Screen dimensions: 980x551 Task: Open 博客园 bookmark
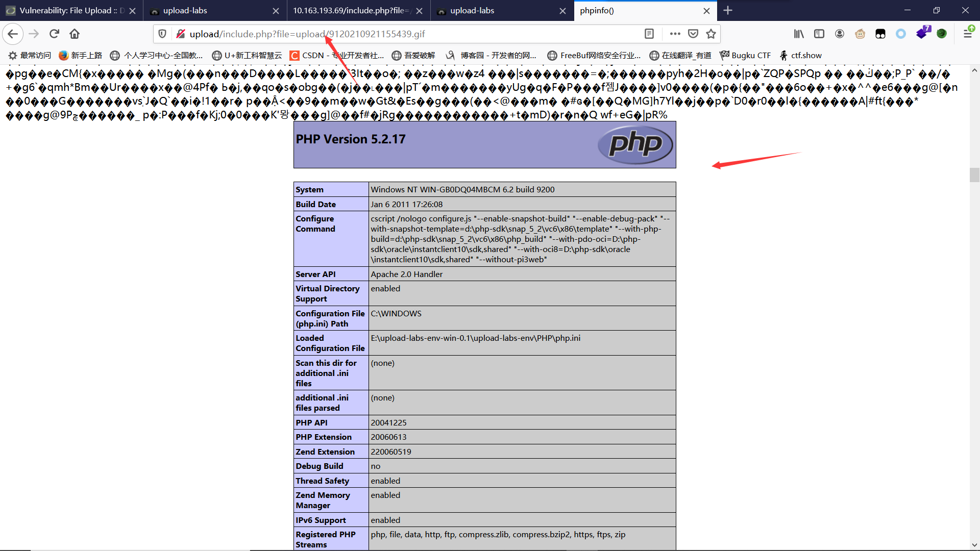(x=491, y=55)
